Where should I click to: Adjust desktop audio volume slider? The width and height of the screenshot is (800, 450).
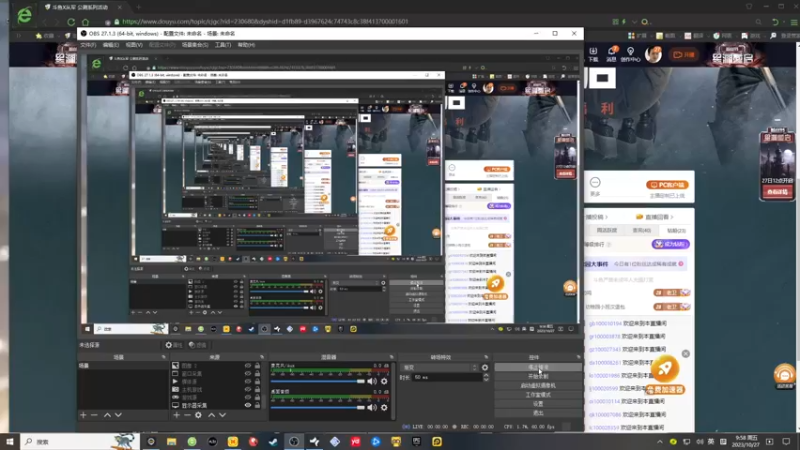pyautogui.click(x=318, y=381)
